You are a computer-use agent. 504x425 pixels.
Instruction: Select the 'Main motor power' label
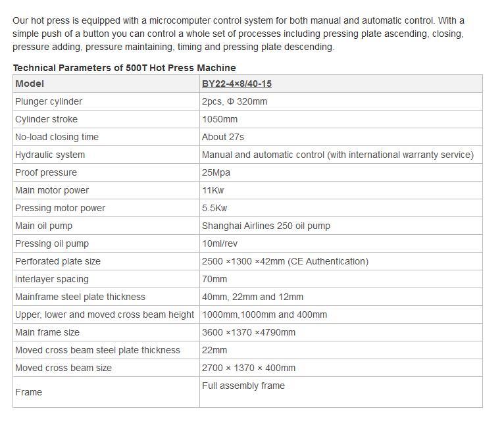click(x=52, y=190)
